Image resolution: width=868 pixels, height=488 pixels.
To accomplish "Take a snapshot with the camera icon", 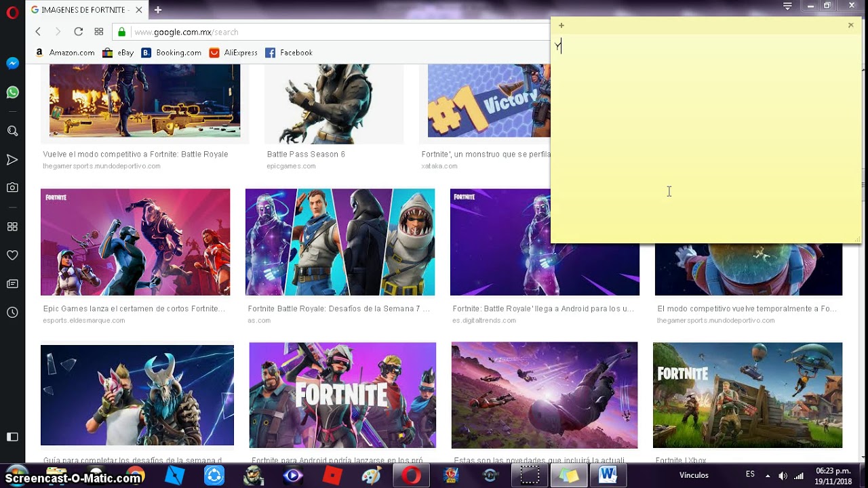I will pyautogui.click(x=12, y=187).
